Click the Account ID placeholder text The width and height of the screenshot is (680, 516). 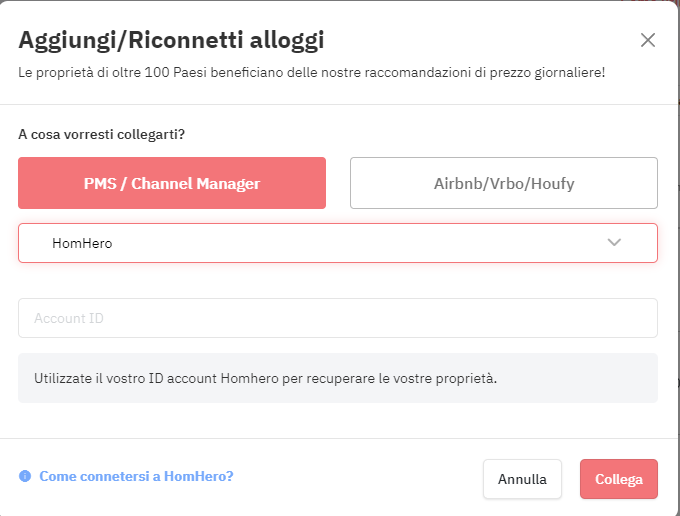click(69, 318)
